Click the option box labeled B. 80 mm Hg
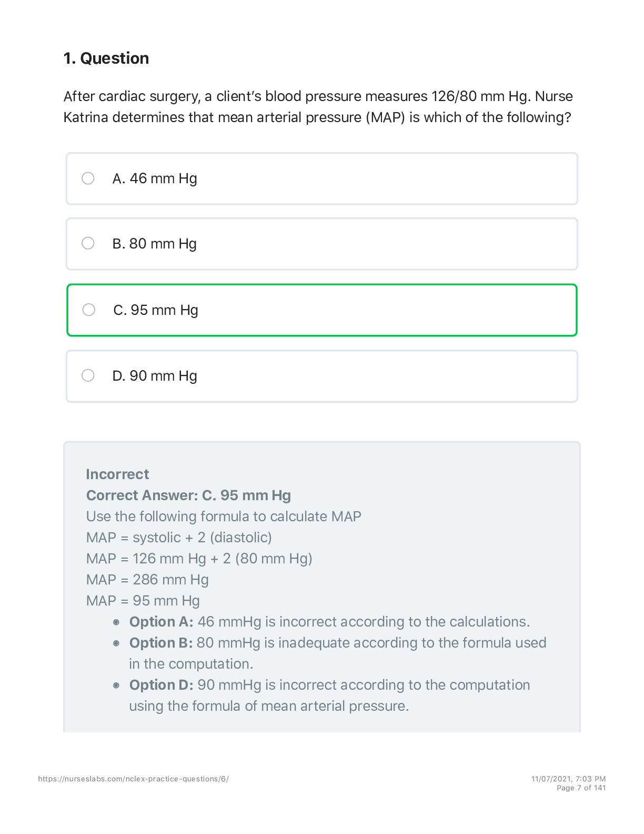Image resolution: width=644 pixels, height=834 pixels. tap(321, 244)
